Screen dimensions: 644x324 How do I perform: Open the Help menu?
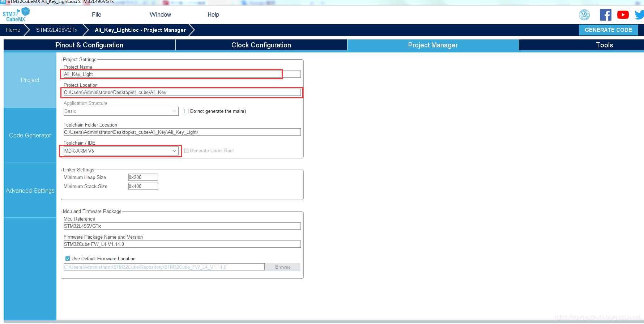click(x=213, y=15)
